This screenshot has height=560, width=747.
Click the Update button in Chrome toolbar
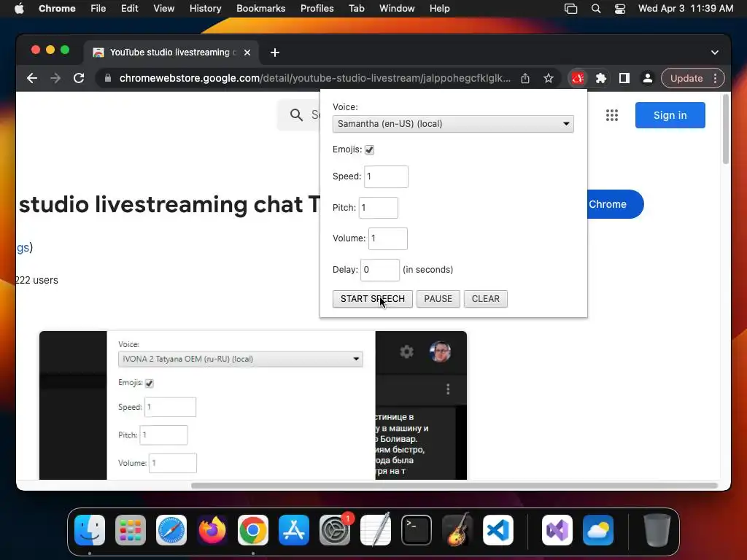click(x=686, y=78)
